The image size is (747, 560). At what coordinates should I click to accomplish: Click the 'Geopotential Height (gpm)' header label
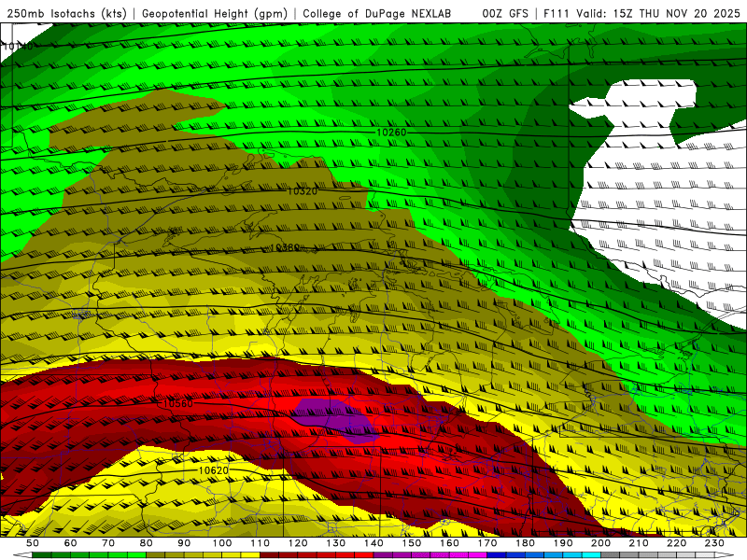tap(215, 13)
